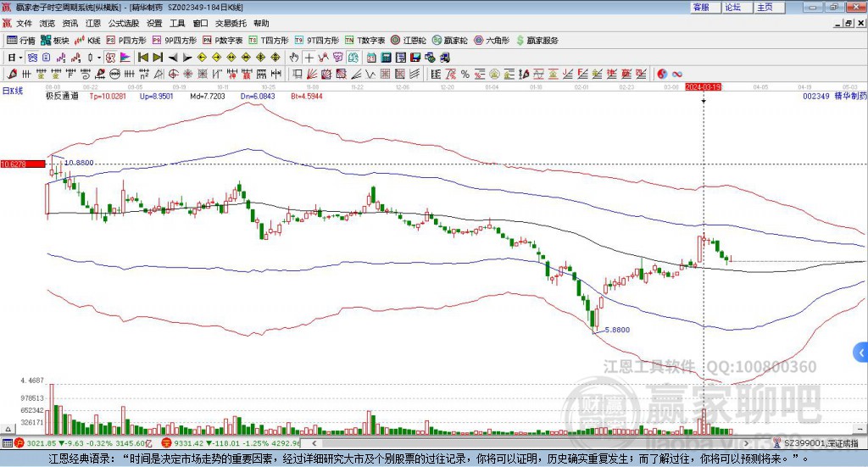This screenshot has width=868, height=467.
Task: Open the 行情 quotes view
Action: [x=21, y=41]
